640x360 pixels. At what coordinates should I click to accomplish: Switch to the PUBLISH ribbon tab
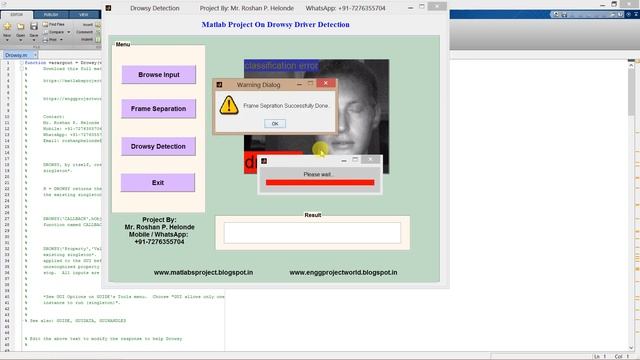pyautogui.click(x=51, y=15)
